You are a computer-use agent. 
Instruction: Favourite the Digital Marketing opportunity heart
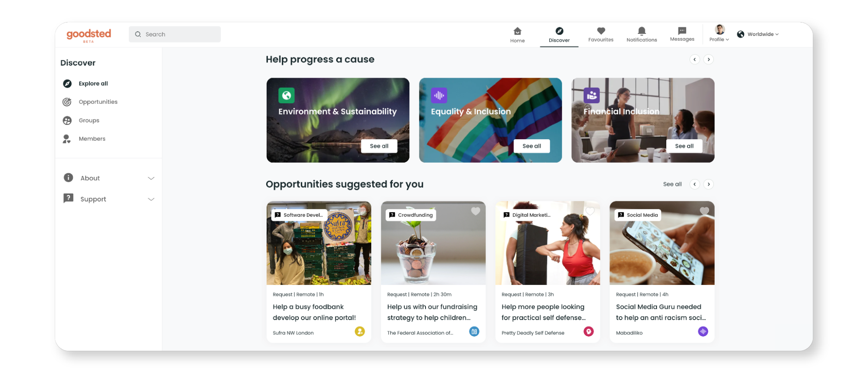[590, 211]
